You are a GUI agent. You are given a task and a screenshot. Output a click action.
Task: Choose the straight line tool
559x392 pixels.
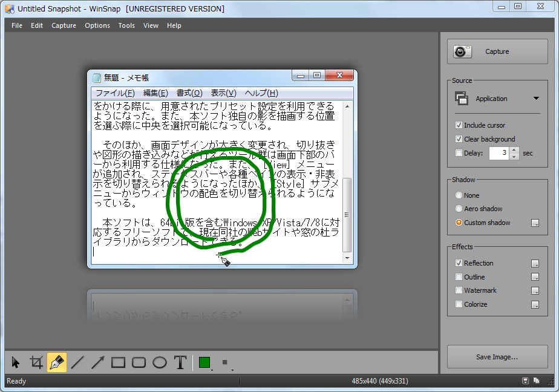coord(77,362)
